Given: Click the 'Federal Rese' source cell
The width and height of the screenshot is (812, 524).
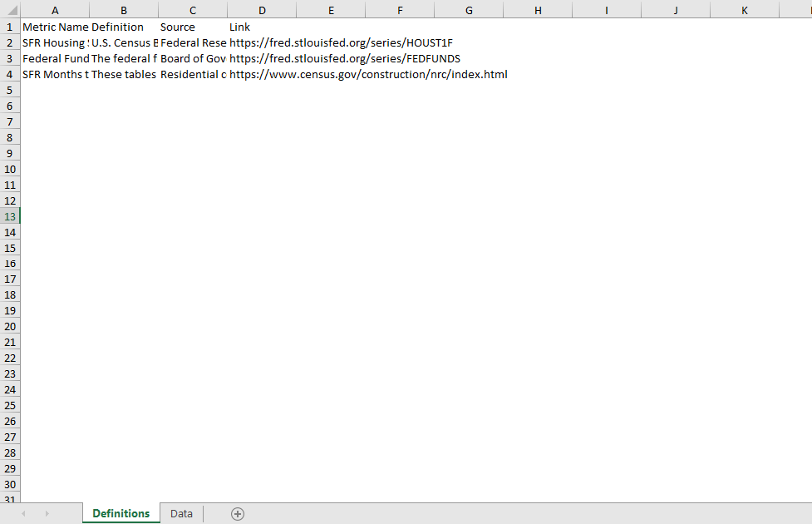Looking at the screenshot, I should tap(193, 43).
